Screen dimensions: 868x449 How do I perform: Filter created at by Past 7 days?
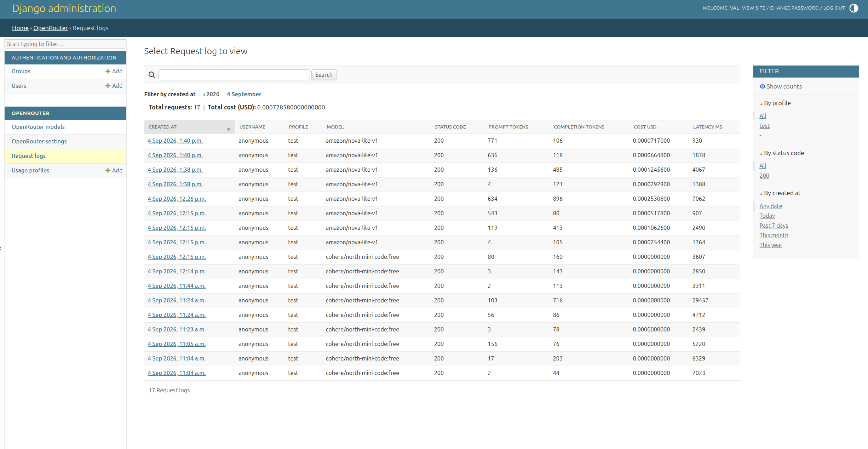[x=774, y=226]
